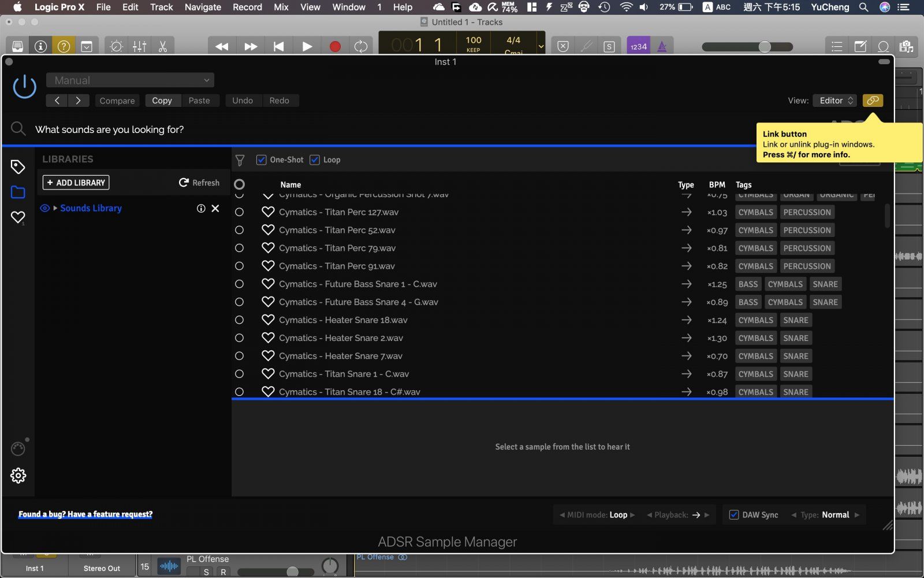This screenshot has height=578, width=924.
Task: Toggle Cycle mode button
Action: click(x=361, y=46)
